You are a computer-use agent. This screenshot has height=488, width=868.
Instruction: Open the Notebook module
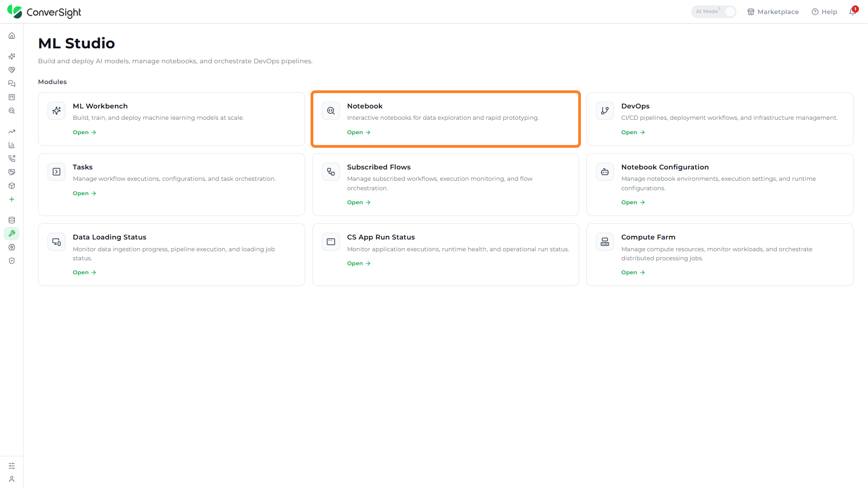(445, 119)
